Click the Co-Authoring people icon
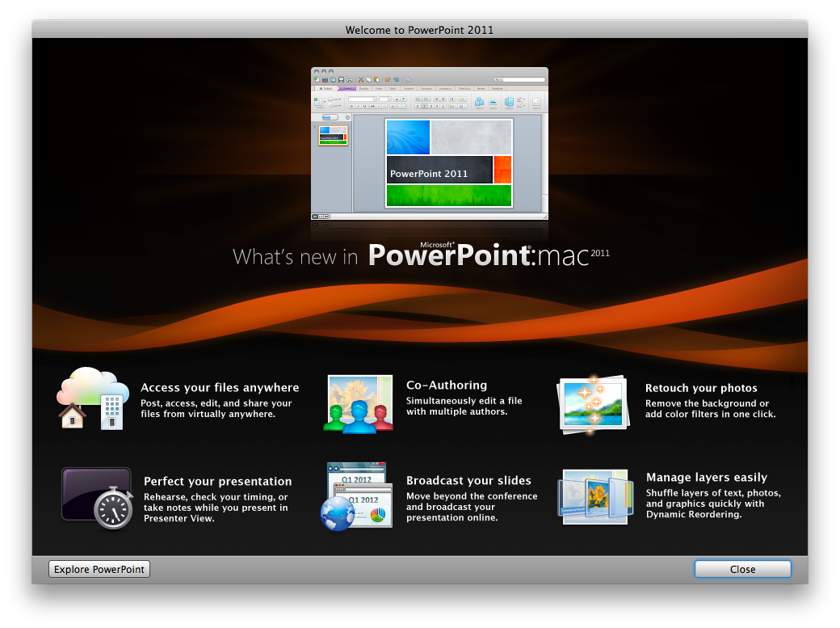Screen dimensions: 840x628 (x=359, y=404)
